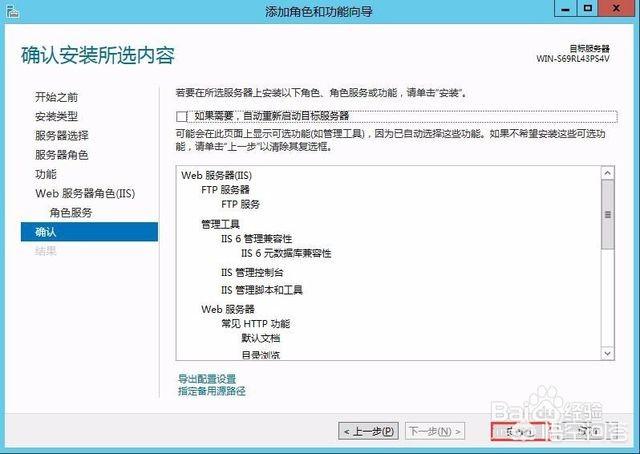Open the 角色服务 sub-step
The image size is (640, 454).
pos(71,213)
